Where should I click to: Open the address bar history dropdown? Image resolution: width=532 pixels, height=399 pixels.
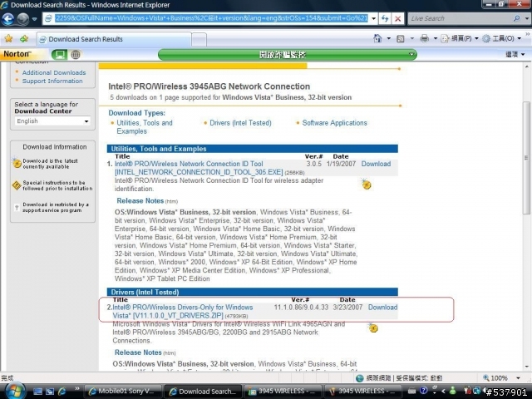pyautogui.click(x=373, y=18)
